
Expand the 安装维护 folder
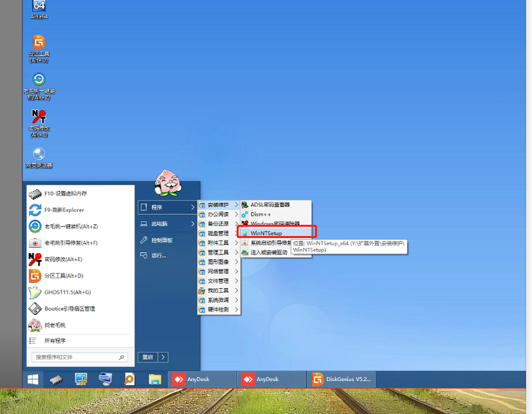[x=219, y=205]
